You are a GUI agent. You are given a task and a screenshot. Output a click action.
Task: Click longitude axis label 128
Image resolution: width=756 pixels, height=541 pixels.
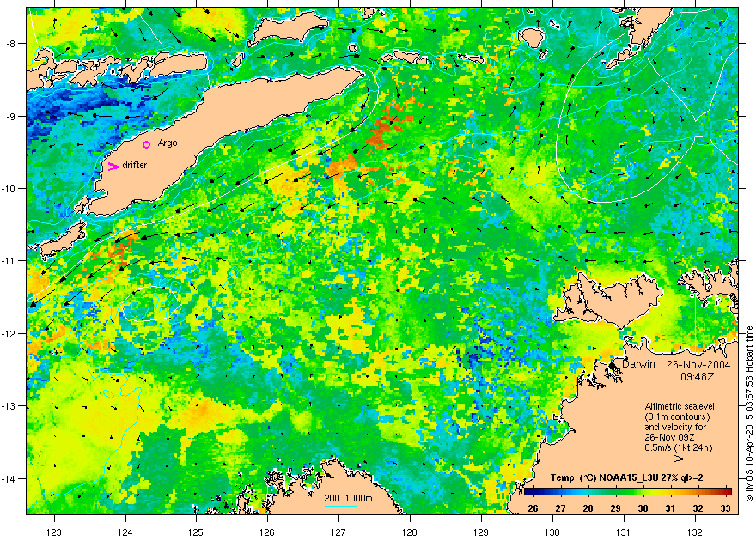point(410,532)
